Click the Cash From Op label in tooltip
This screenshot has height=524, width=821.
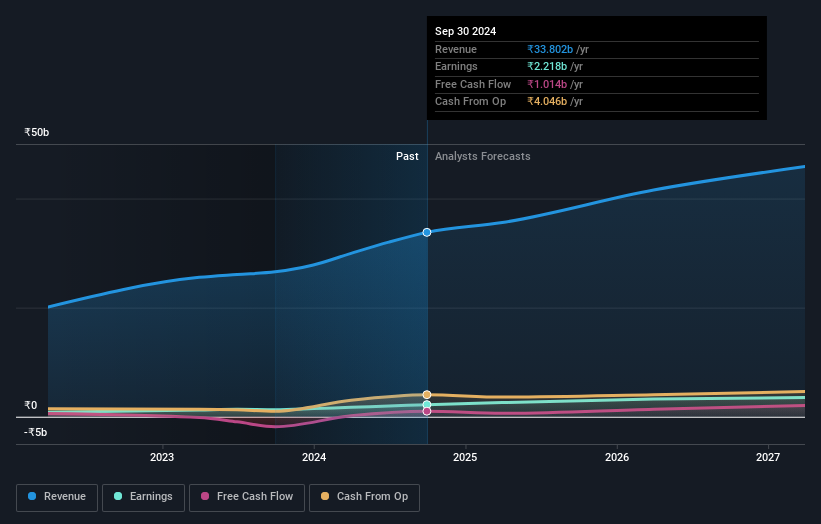pyautogui.click(x=471, y=102)
